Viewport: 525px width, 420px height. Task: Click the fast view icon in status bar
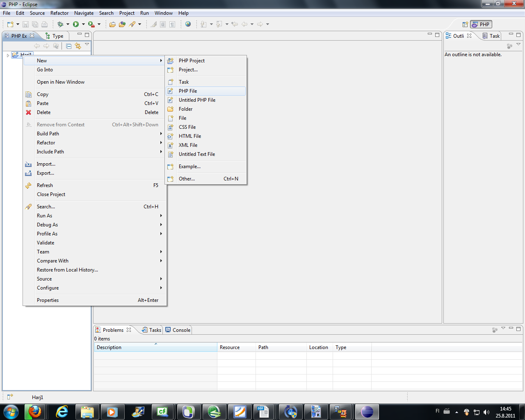coord(10,397)
